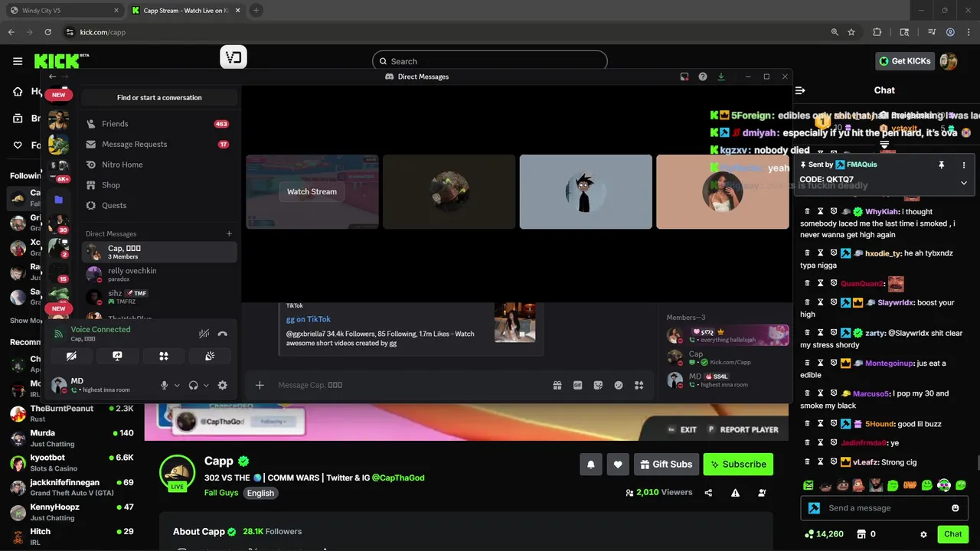Viewport: 980px width, 551px height.
Task: Open kyootbot channel in recommended list
Action: [x=71, y=462]
